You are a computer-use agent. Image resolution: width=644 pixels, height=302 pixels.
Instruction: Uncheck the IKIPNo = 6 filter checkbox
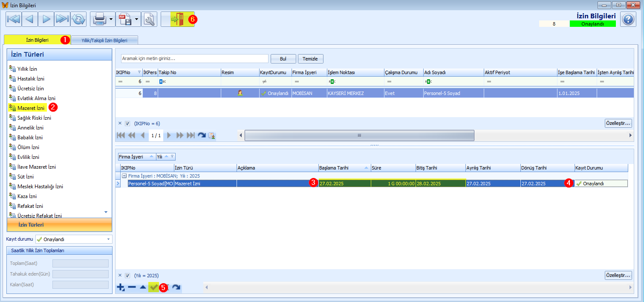coord(127,124)
